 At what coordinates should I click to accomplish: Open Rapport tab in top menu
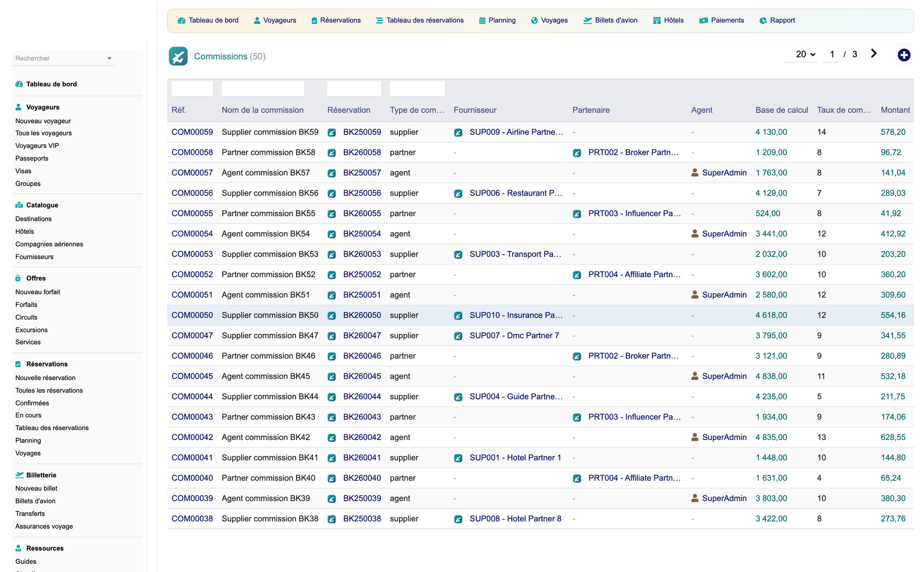click(777, 20)
